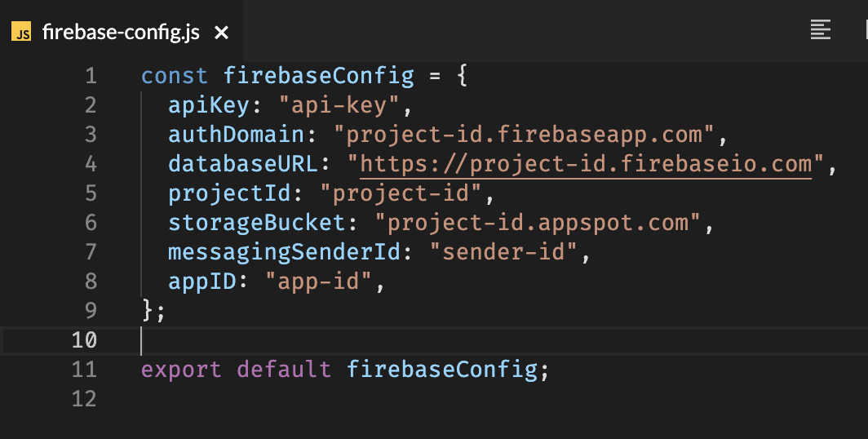
Task: Click the JS file type icon on the tab
Action: [22, 33]
